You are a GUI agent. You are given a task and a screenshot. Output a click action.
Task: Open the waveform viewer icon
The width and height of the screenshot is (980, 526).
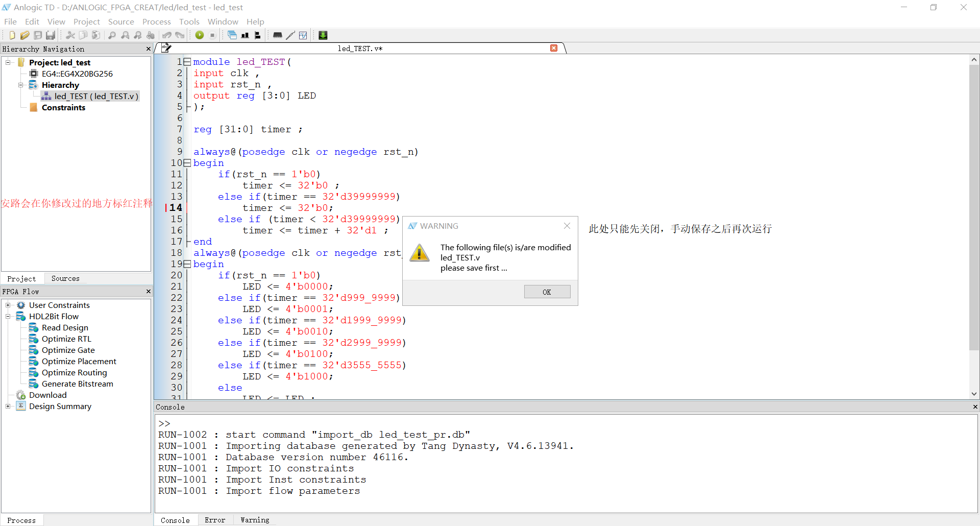point(303,35)
